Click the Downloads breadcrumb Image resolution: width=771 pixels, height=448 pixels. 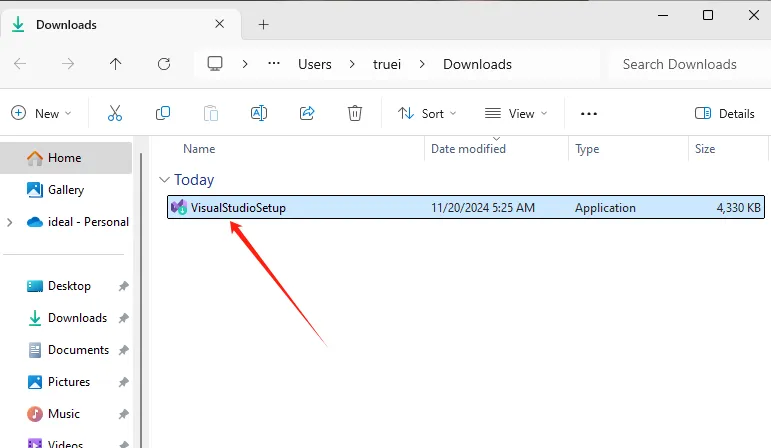[x=477, y=64]
